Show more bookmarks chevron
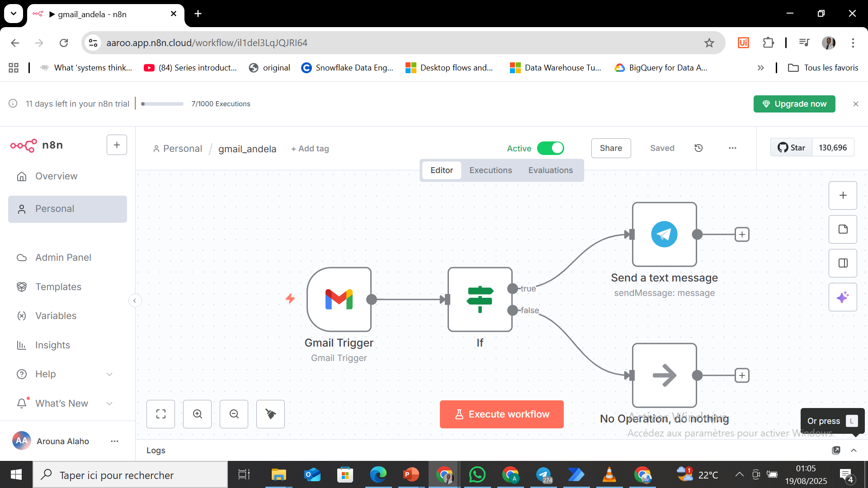The height and width of the screenshot is (488, 868). pos(760,68)
